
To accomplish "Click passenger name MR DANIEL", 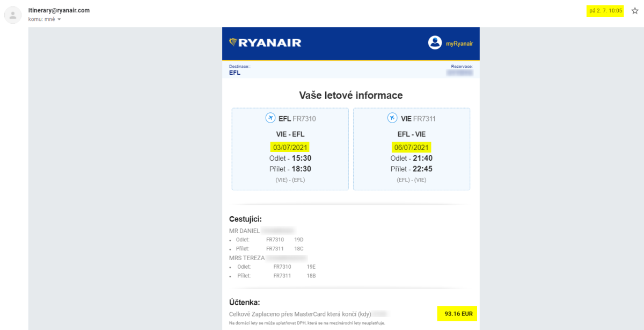I will 244,231.
